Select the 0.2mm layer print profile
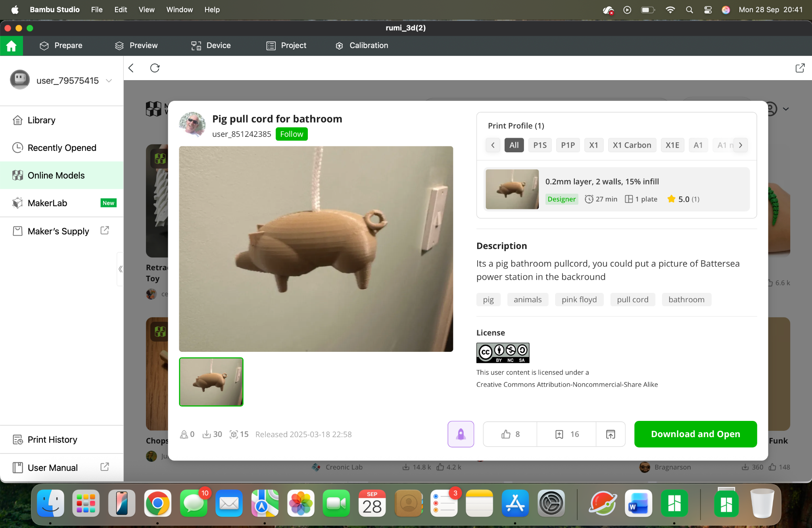The height and width of the screenshot is (528, 812). [x=616, y=189]
